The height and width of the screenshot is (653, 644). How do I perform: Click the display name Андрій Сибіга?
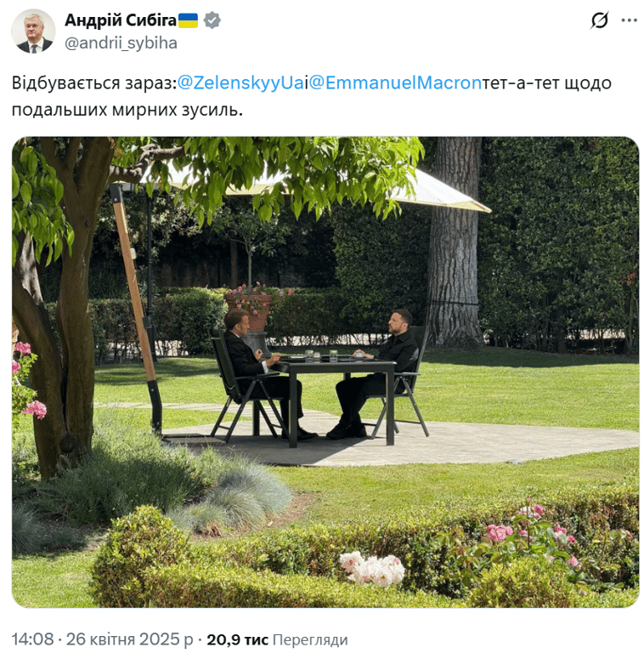(x=121, y=20)
